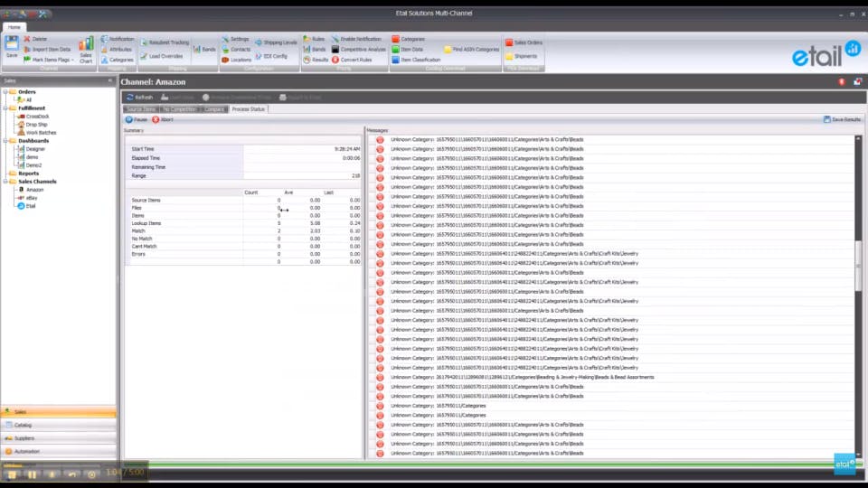Image resolution: width=868 pixels, height=488 pixels.
Task: Collapse the Orders tree node
Action: tap(5, 92)
